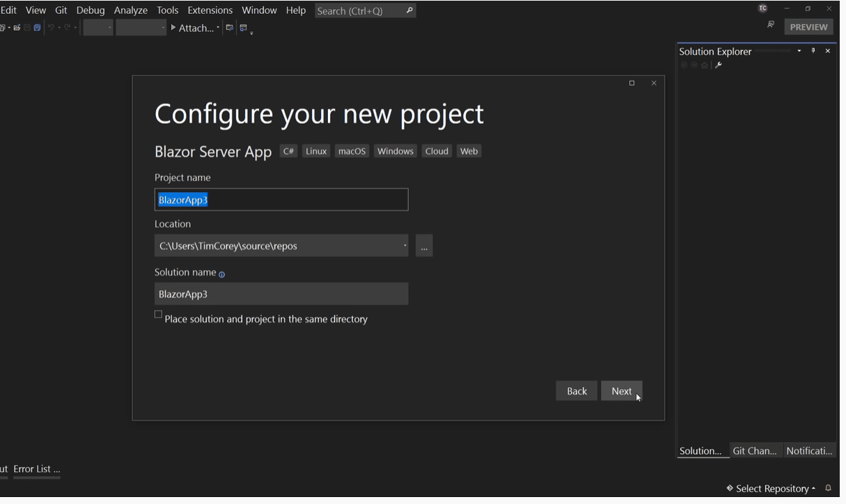The width and height of the screenshot is (846, 504).
Task: Click the Solution name info icon
Action: [221, 274]
